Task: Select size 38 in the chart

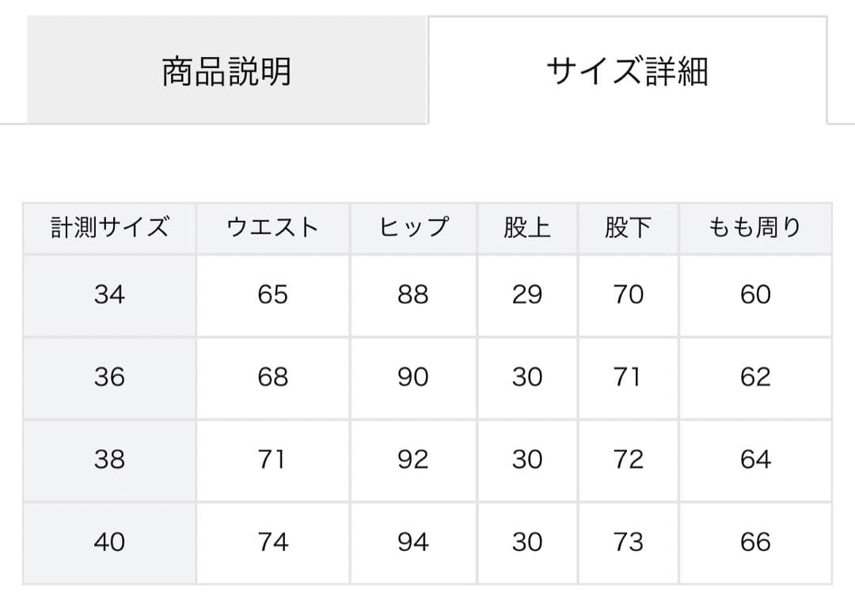Action: click(109, 460)
